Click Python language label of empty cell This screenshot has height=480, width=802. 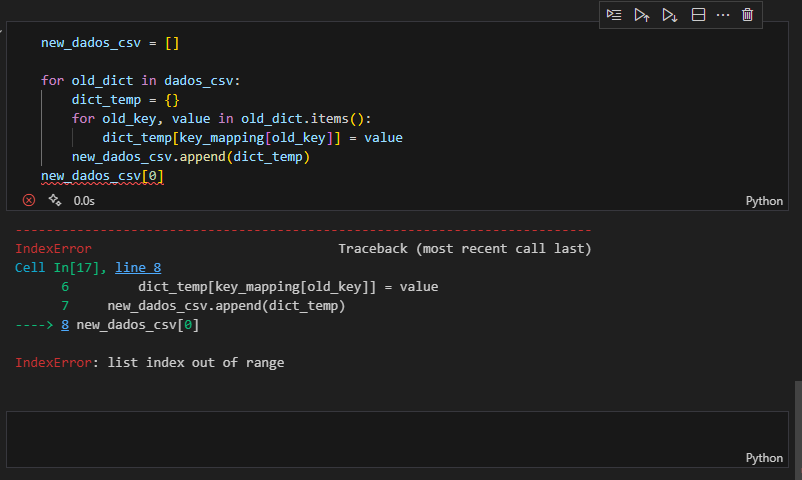[764, 458]
